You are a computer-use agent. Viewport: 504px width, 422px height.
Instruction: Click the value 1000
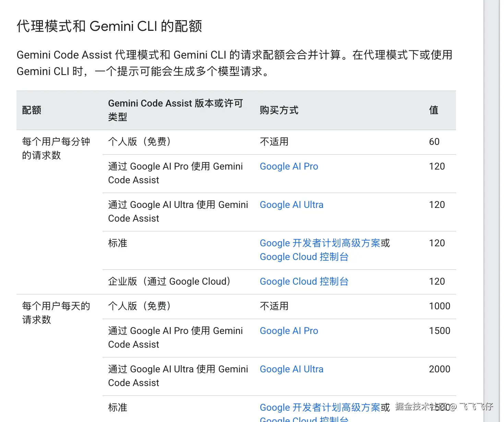coord(440,306)
